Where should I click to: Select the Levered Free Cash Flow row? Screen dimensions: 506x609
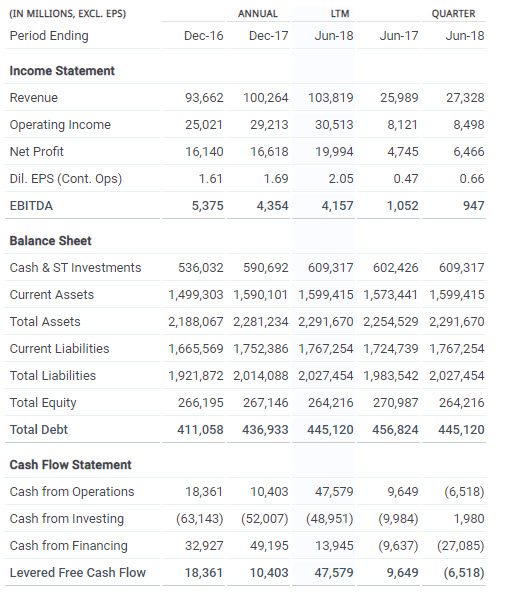(x=245, y=572)
